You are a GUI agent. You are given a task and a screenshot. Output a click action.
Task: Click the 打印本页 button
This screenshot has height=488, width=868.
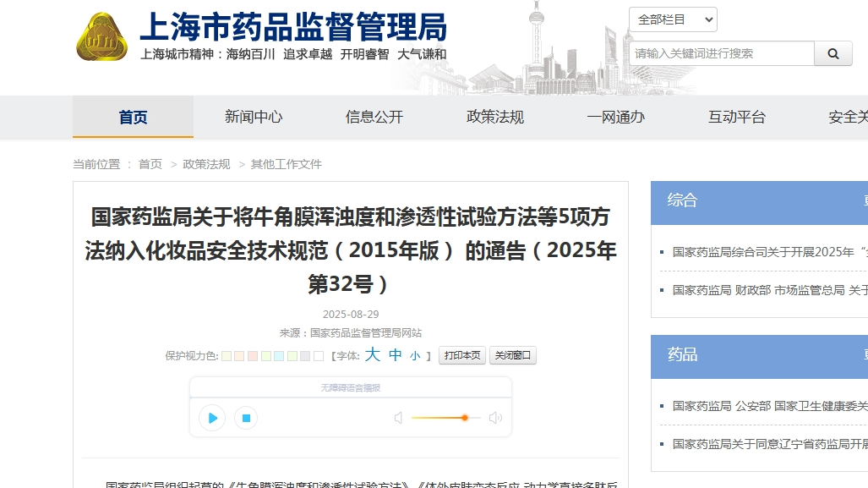coord(462,356)
